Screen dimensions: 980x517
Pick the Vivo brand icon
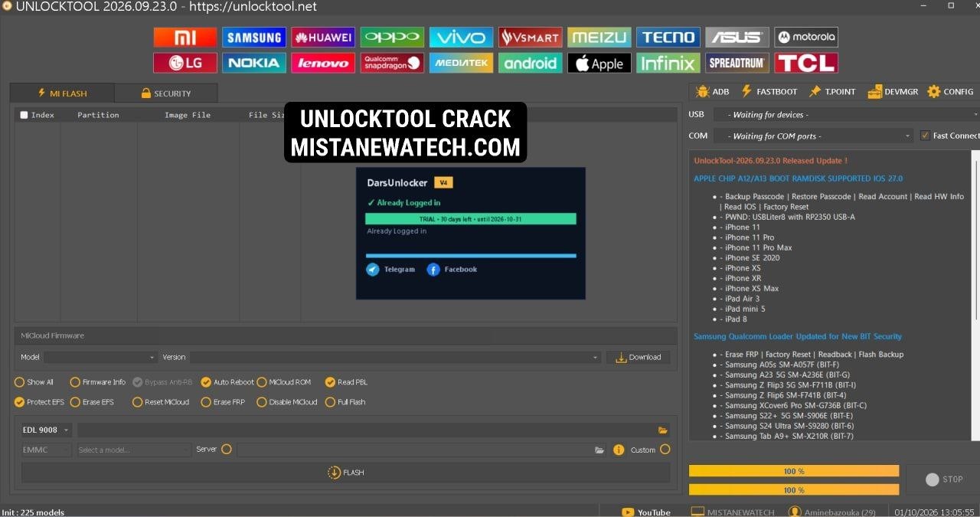point(461,37)
